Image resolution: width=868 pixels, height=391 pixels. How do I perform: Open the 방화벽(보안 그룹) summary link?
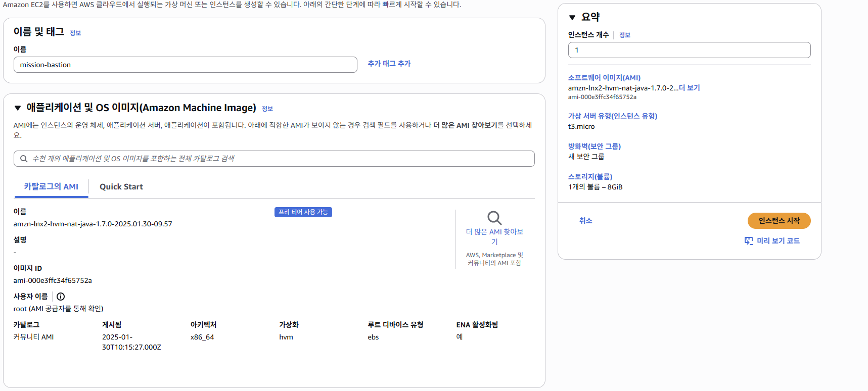point(594,146)
